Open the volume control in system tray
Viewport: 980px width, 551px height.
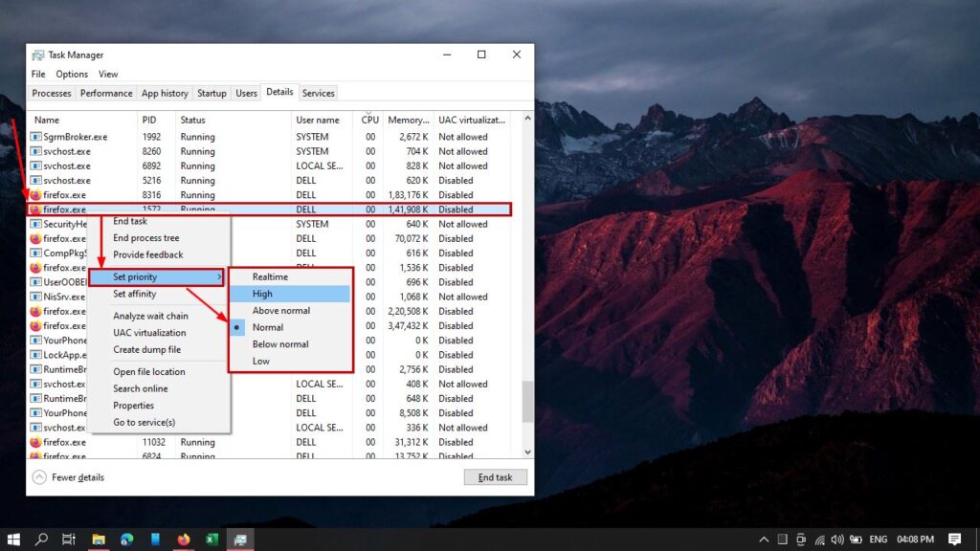tap(837, 540)
